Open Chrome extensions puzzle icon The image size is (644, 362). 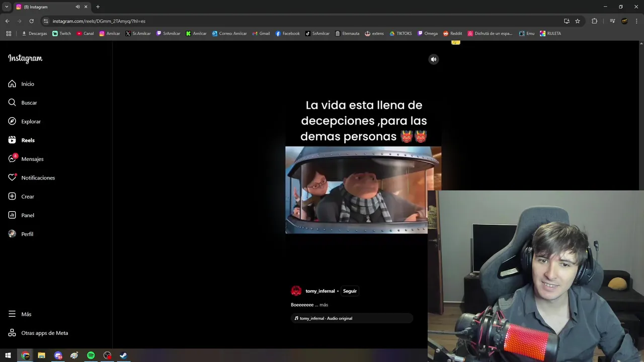tap(594, 21)
